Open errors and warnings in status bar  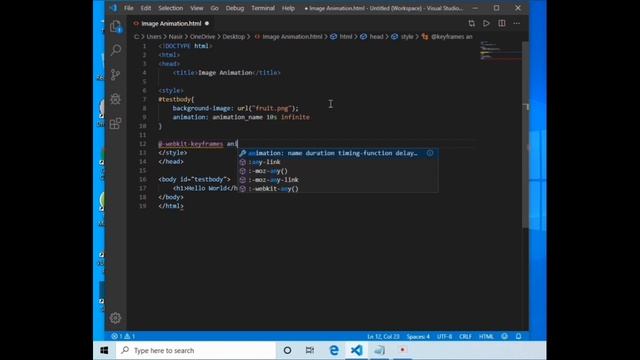tap(123, 336)
